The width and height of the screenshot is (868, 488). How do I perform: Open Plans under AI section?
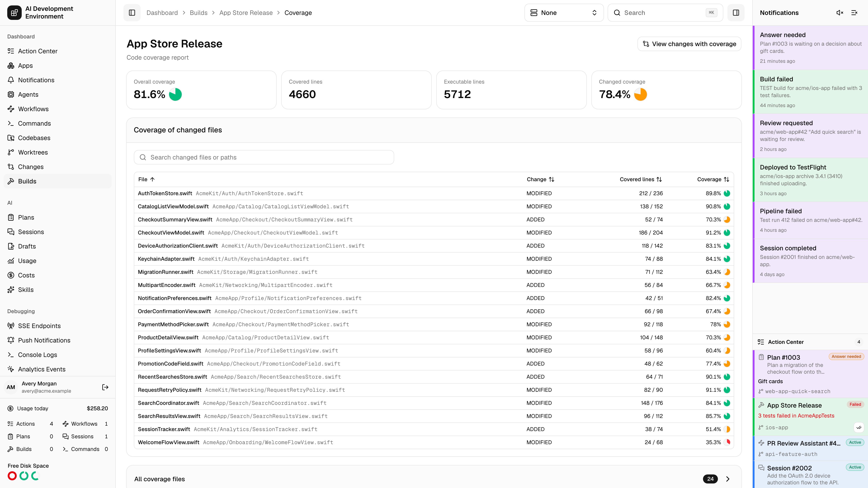pos(58,218)
